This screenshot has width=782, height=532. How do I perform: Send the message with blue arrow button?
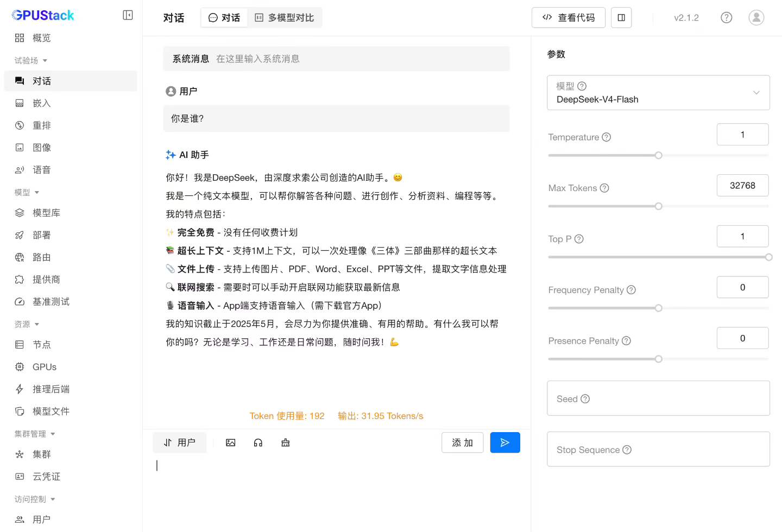(505, 442)
